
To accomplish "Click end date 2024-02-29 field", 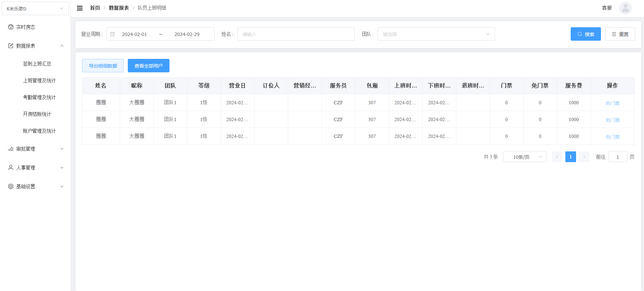I will [187, 34].
